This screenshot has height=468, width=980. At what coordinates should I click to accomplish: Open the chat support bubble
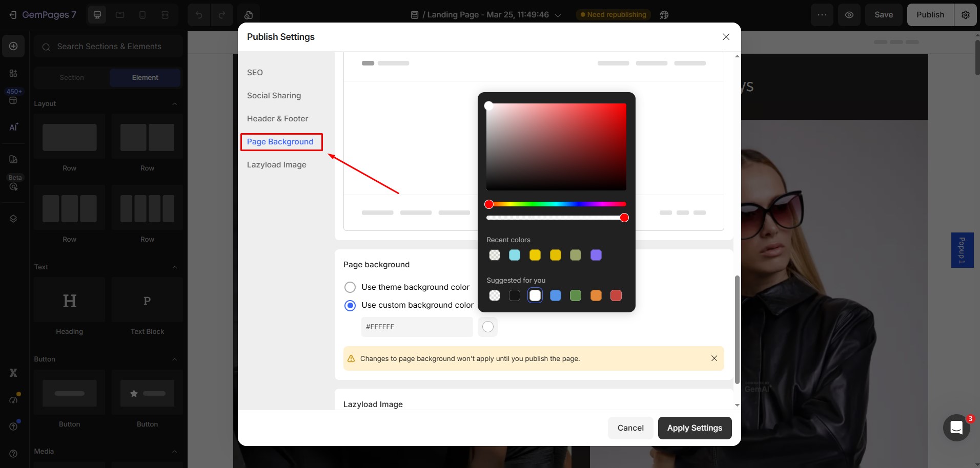(x=956, y=428)
